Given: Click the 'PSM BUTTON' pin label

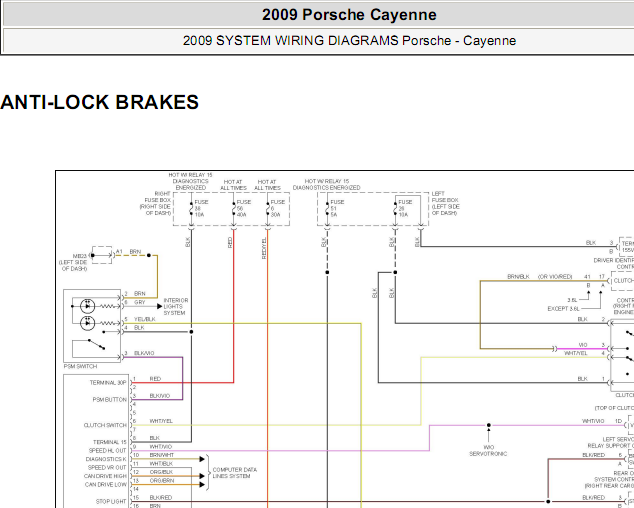Looking at the screenshot, I should [110, 400].
